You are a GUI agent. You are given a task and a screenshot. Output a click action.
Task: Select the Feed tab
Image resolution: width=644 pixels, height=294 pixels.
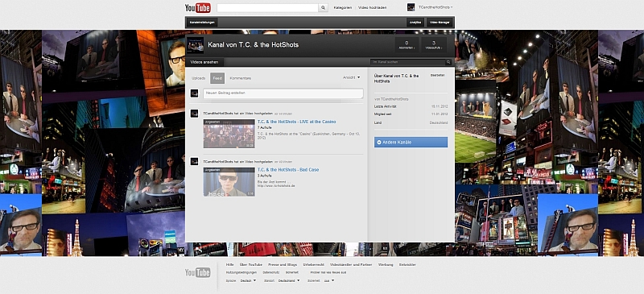click(217, 78)
